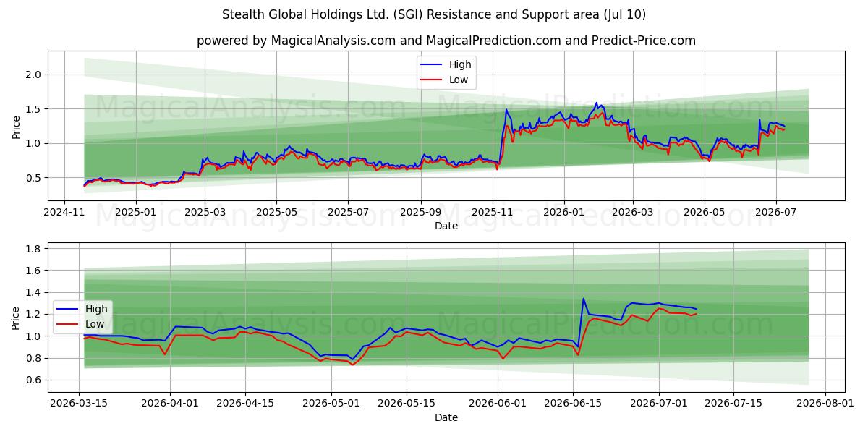
Task: Click bottom chart x-axis label '2026-07-01'
Action: [658, 404]
